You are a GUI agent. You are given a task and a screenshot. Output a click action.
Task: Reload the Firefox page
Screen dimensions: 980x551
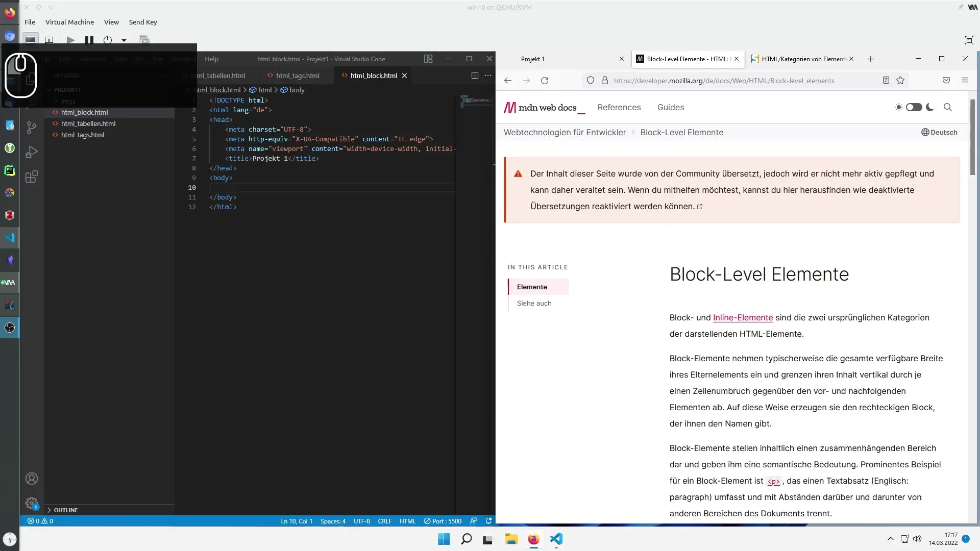[545, 81]
